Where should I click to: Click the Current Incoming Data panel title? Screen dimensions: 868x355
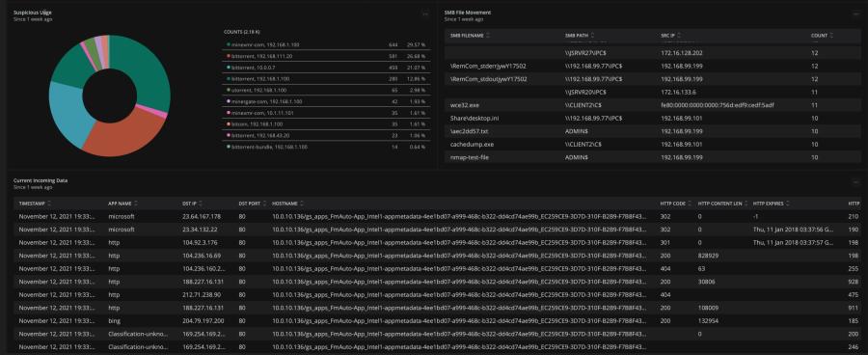point(41,180)
